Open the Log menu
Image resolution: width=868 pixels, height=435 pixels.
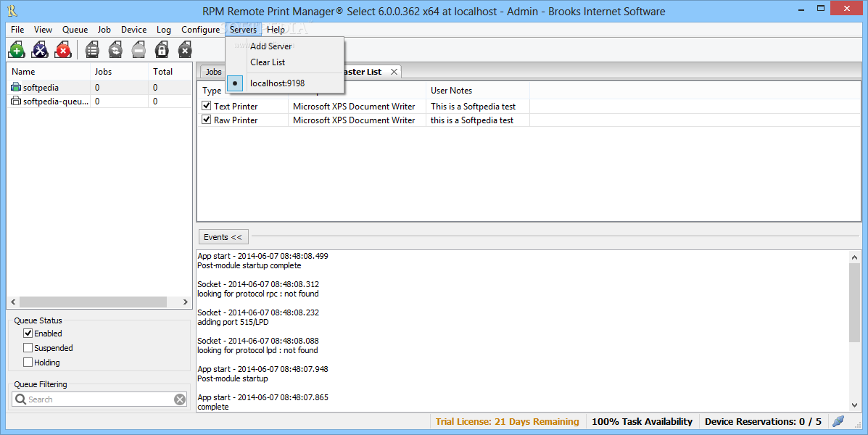click(x=163, y=29)
